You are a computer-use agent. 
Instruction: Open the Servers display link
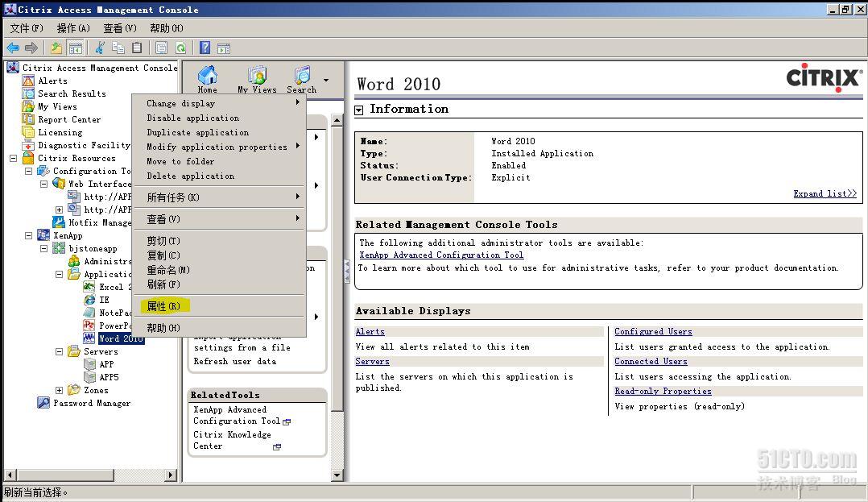[372, 361]
